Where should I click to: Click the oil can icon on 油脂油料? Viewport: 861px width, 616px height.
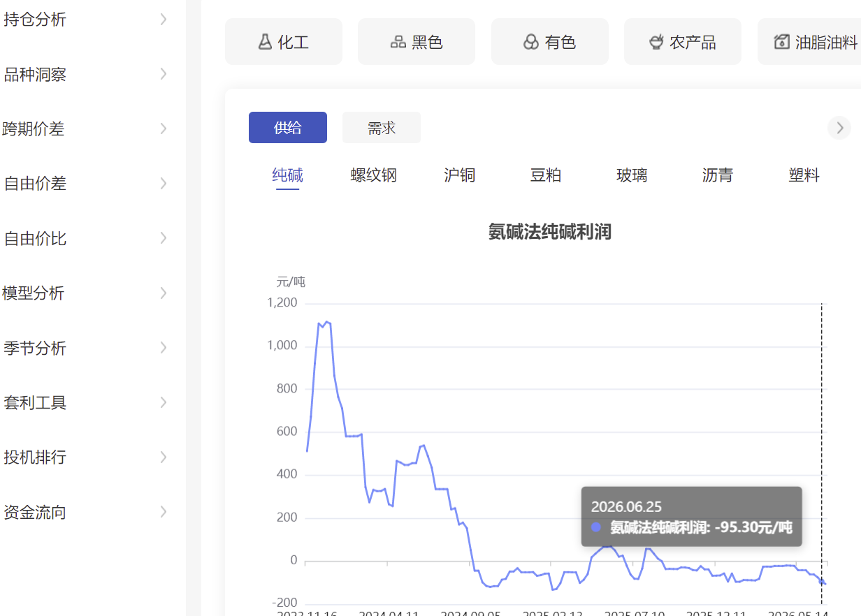click(x=781, y=42)
